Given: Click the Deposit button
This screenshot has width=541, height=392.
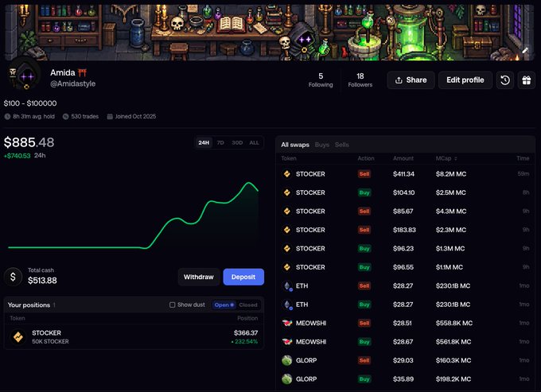Looking at the screenshot, I should click(243, 277).
